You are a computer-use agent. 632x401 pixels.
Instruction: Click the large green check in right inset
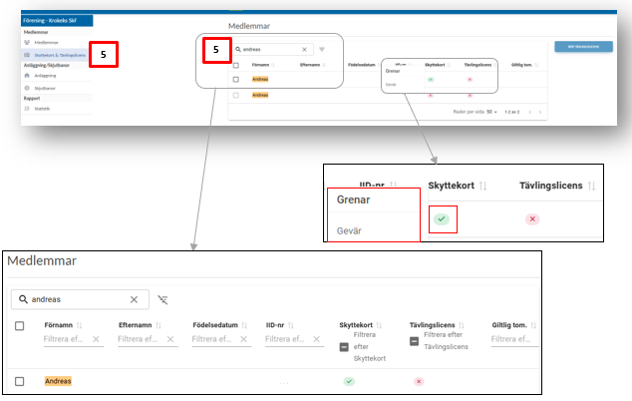point(442,219)
